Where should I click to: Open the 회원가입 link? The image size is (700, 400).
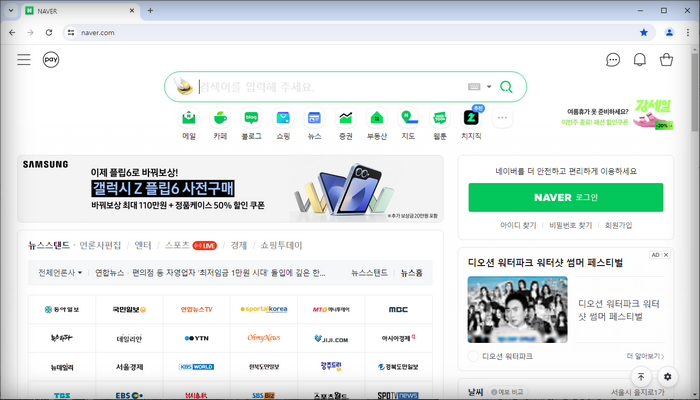[x=618, y=225]
